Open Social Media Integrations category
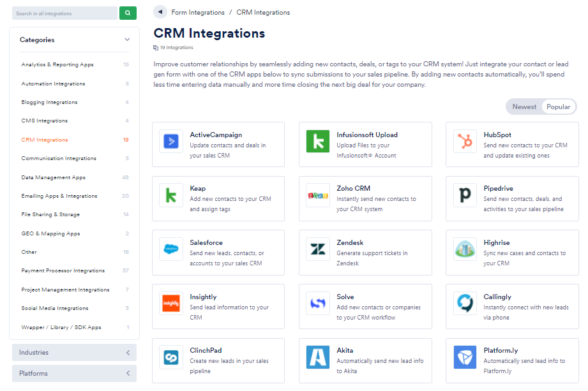 pos(74,308)
